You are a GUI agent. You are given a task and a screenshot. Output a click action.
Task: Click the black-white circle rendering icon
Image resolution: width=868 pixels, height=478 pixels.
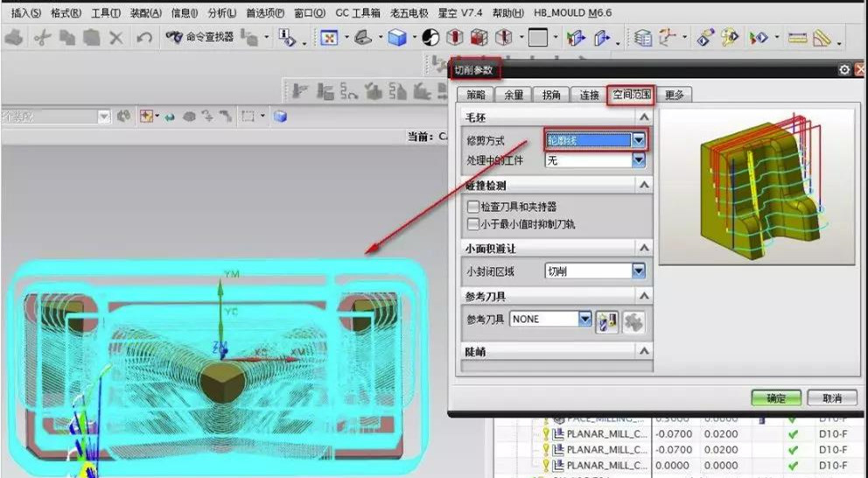point(430,38)
